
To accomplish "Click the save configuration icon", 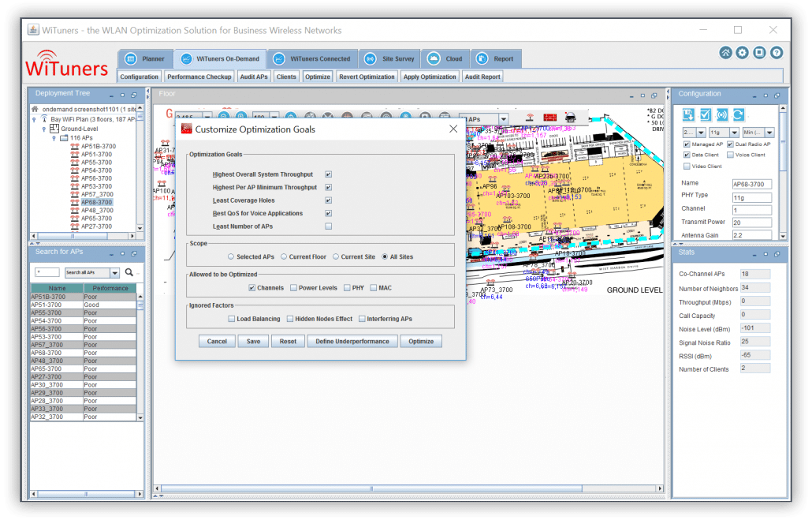I will [688, 114].
